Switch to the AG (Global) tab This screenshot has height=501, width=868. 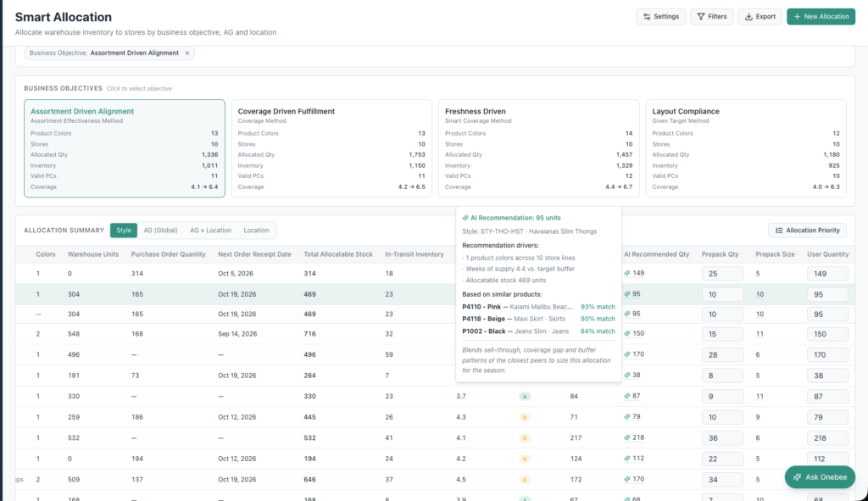(x=160, y=231)
